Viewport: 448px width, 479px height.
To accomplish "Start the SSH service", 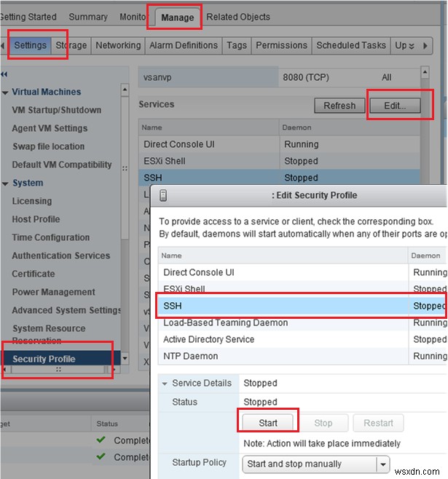I will click(268, 423).
